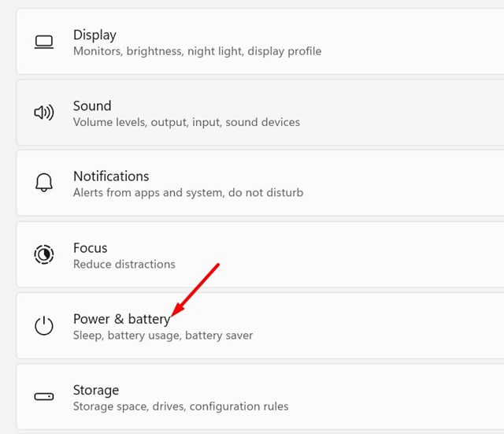Click the Sound speaker icon
The width and height of the screenshot is (504, 434).
[44, 113]
